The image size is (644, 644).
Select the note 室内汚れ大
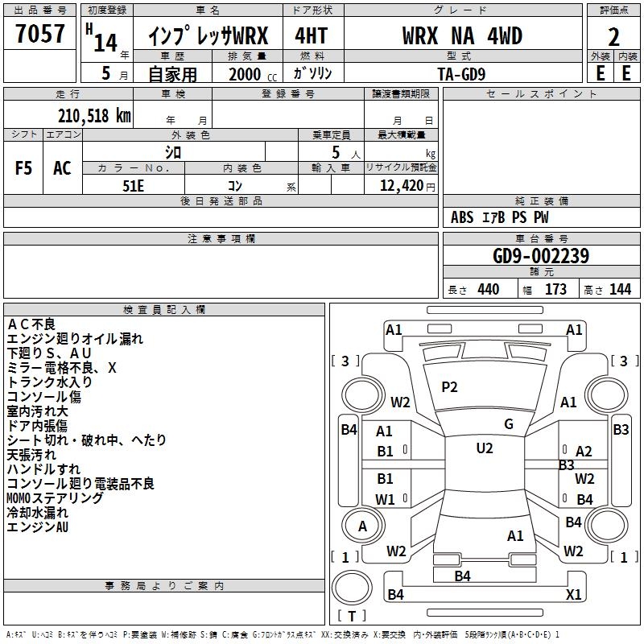(x=37, y=411)
